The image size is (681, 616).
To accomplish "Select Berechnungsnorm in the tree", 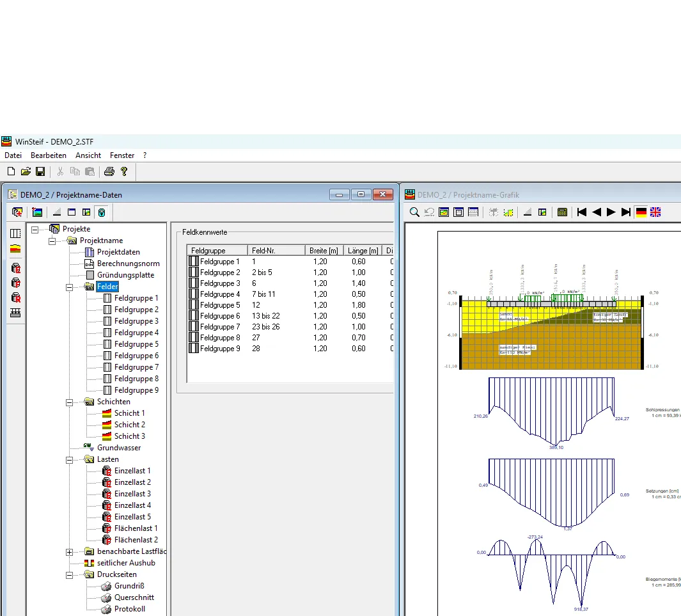I will click(x=129, y=264).
